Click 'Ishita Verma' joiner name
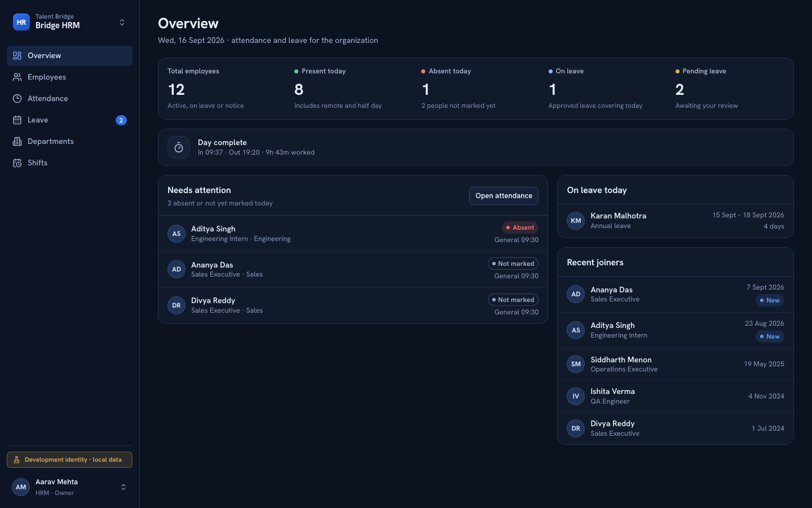 click(x=612, y=391)
